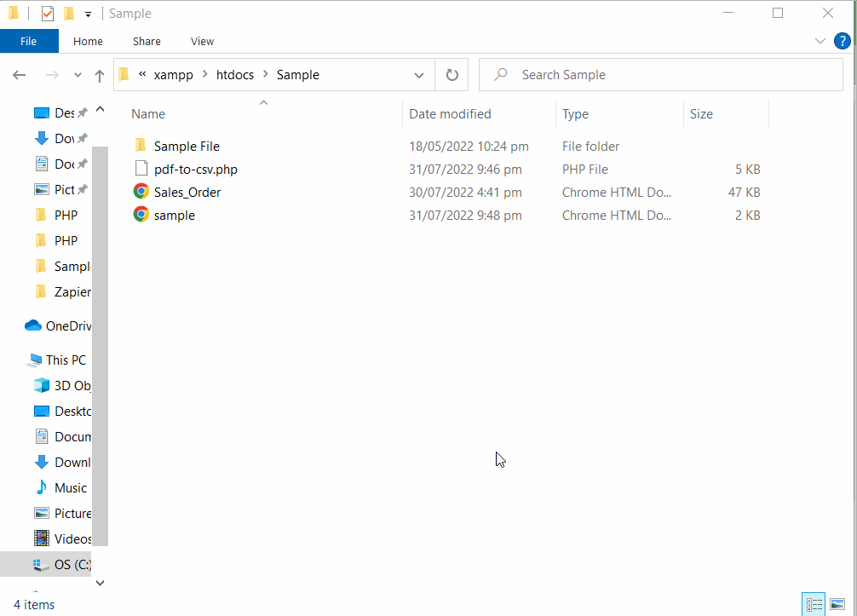
Task: Select the Sales_Order file
Action: (x=187, y=193)
